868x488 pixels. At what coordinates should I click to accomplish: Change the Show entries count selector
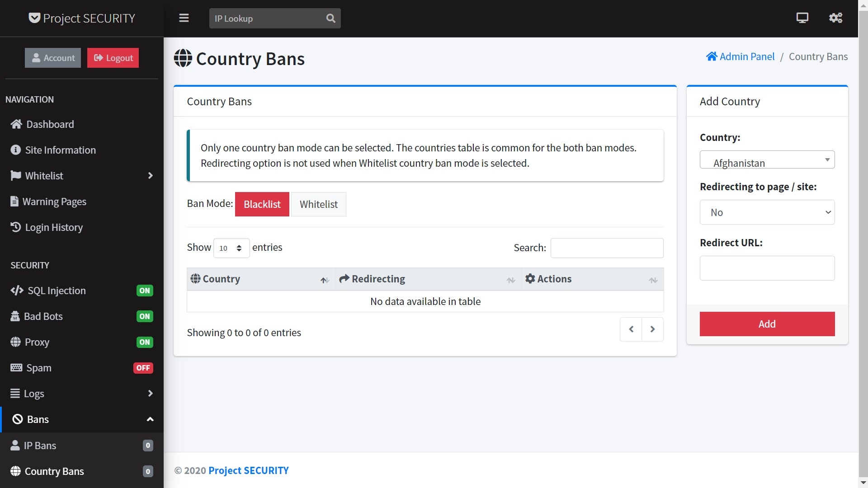point(231,248)
